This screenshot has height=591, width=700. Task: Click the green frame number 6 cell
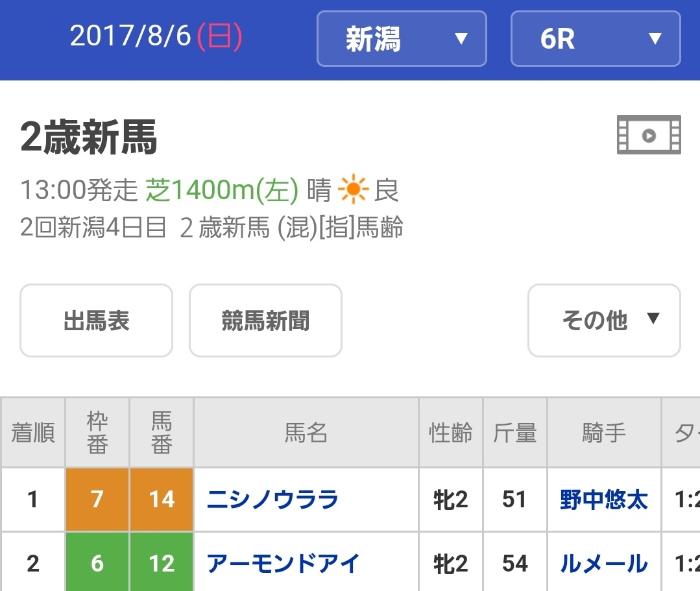97,563
